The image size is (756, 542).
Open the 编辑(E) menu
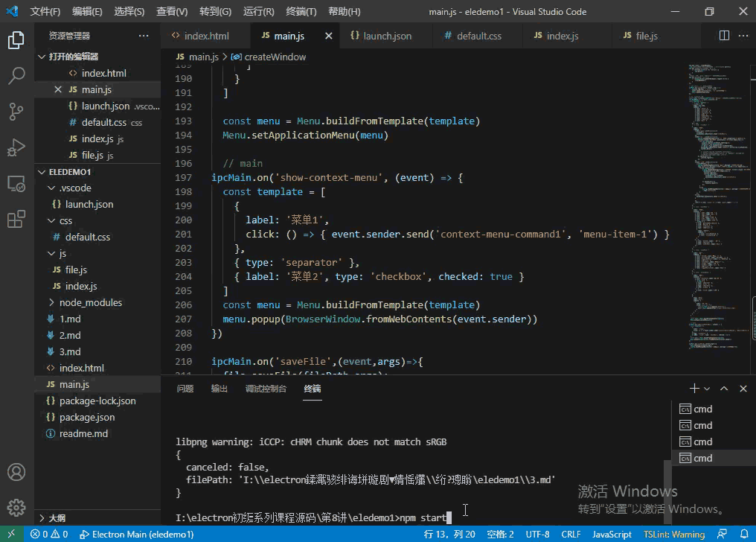[x=87, y=12]
